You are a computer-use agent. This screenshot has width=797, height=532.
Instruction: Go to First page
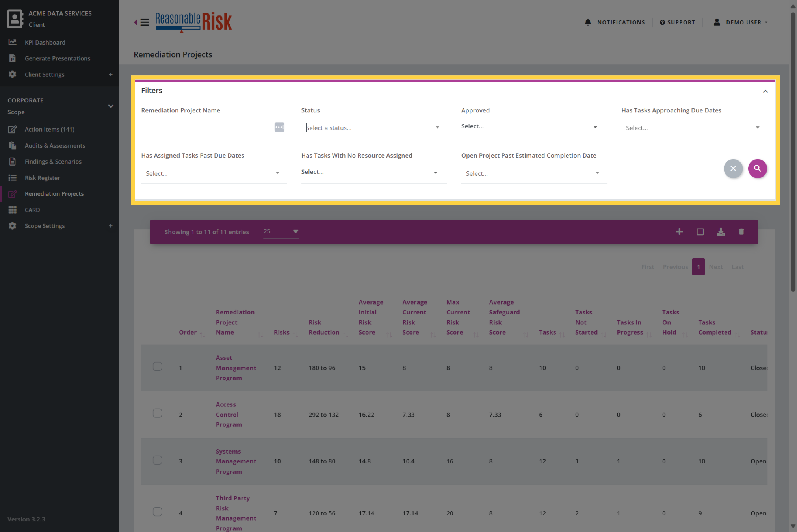pos(647,267)
